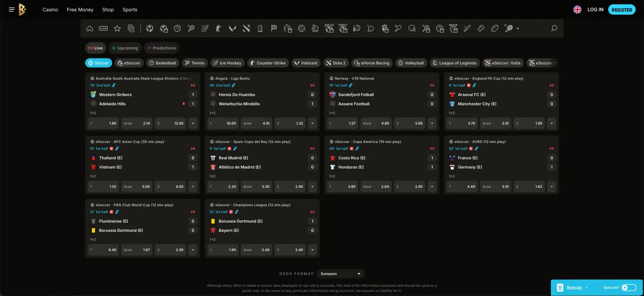Expand more markets for France (E) match
644x296 pixels.
(x=551, y=187)
